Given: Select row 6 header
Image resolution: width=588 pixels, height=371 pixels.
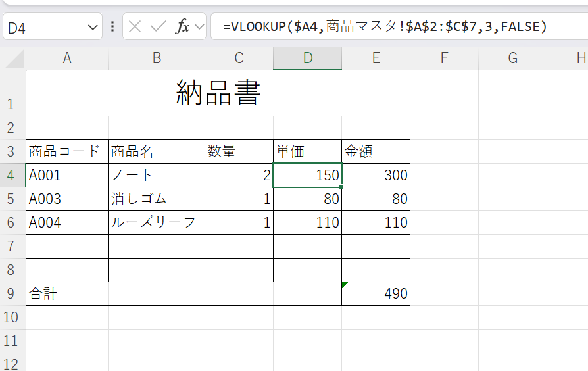Looking at the screenshot, I should 11,222.
